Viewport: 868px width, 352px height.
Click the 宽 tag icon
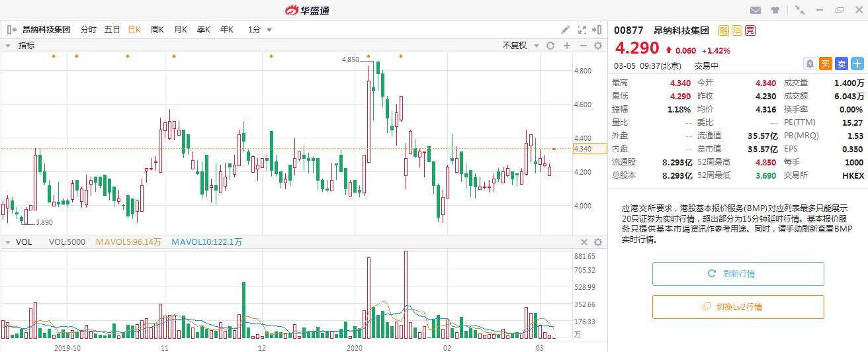(750, 30)
